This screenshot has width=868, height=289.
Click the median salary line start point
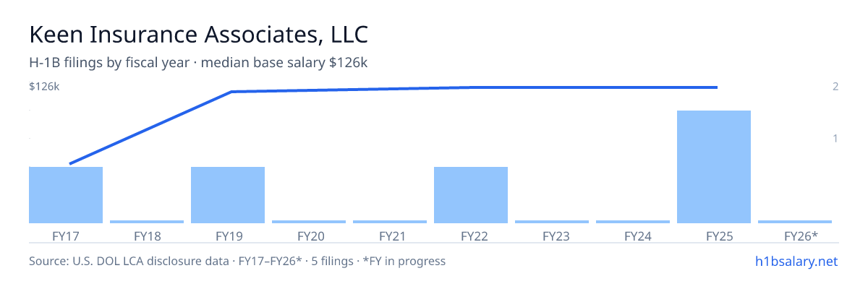tap(70, 163)
